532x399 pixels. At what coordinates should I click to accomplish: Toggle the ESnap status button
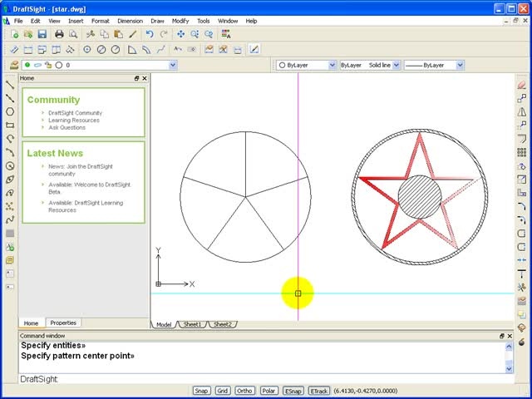click(293, 391)
